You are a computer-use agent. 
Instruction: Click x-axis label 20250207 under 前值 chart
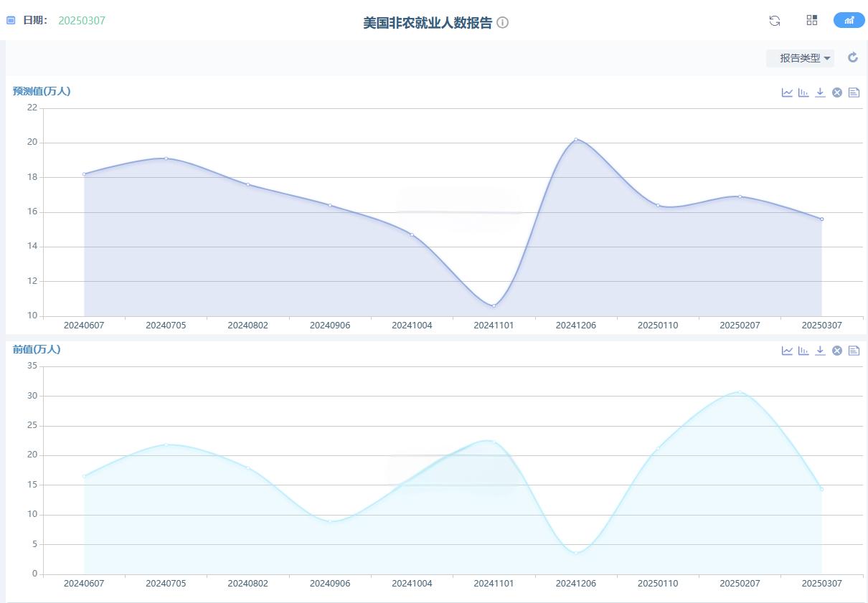740,584
